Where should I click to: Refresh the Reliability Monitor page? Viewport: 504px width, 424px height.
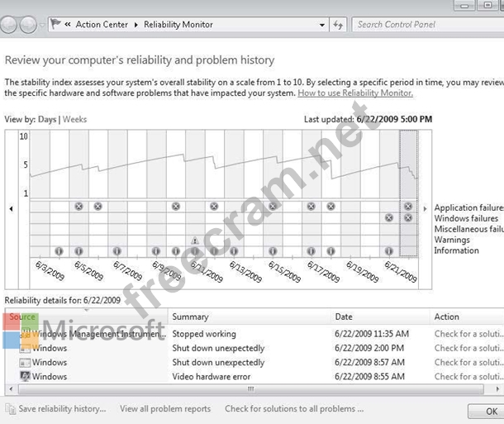click(338, 25)
